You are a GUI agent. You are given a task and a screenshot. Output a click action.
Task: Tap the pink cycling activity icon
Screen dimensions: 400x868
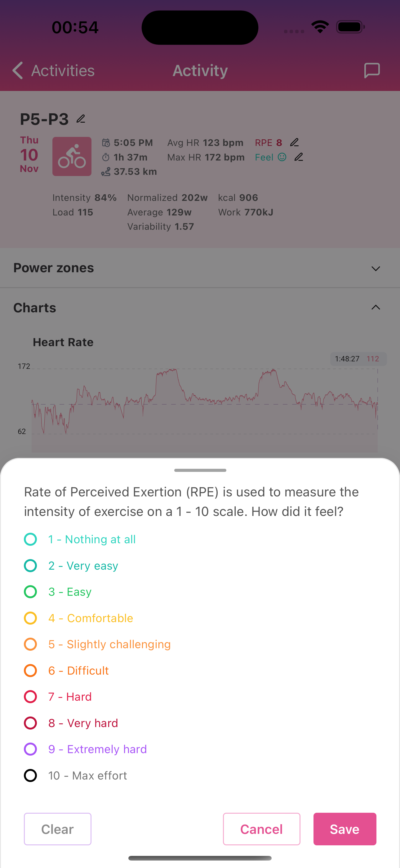(x=72, y=156)
